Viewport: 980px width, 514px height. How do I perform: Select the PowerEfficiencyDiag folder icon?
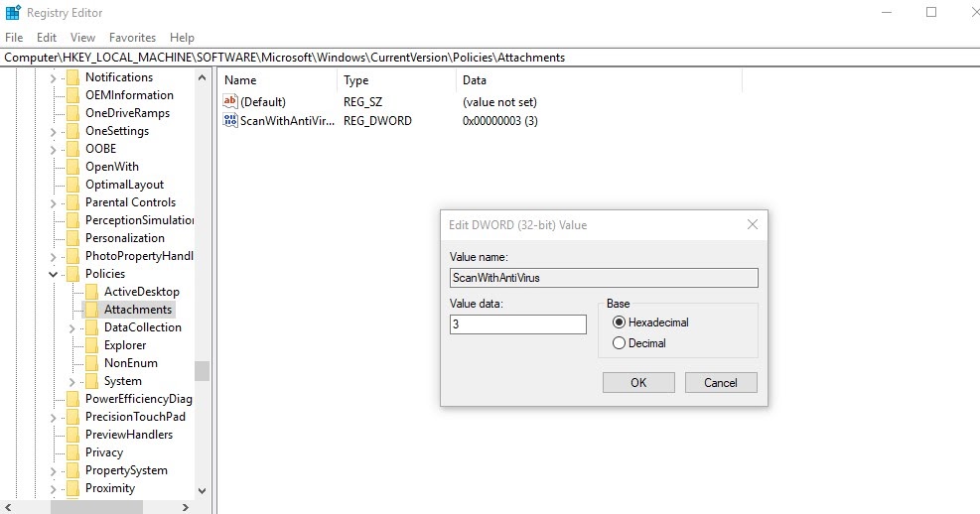(73, 399)
